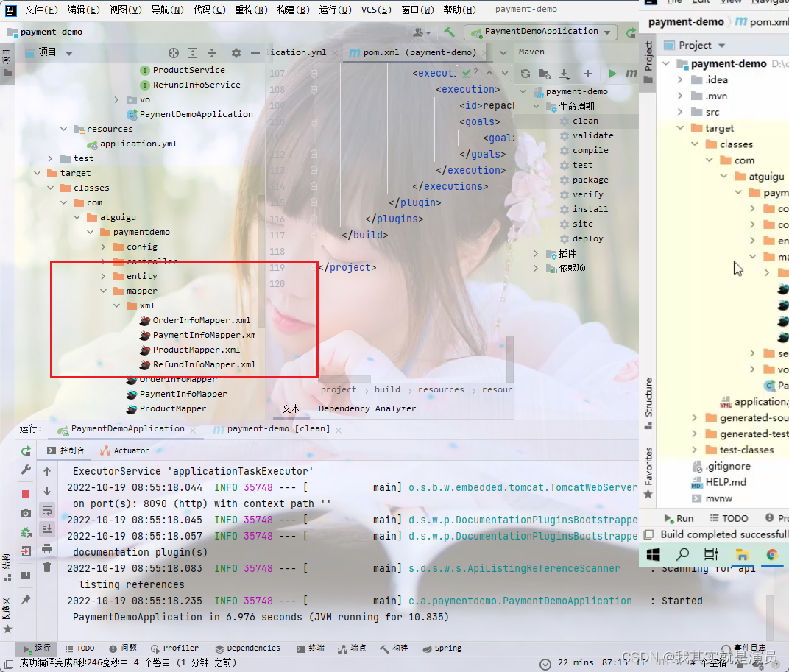Open Dependencies tool window button
This screenshot has height=672, width=789.
tap(247, 648)
